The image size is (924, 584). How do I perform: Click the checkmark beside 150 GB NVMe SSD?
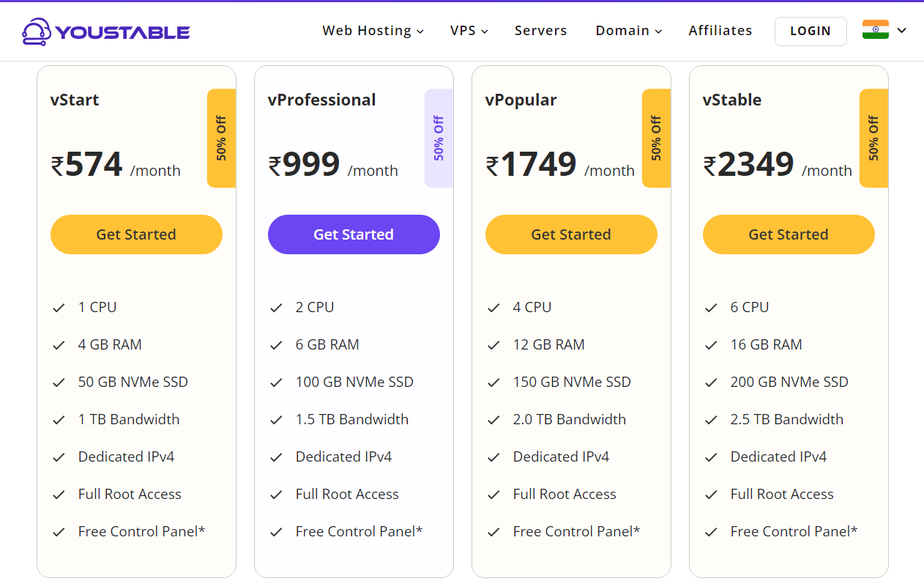493,382
